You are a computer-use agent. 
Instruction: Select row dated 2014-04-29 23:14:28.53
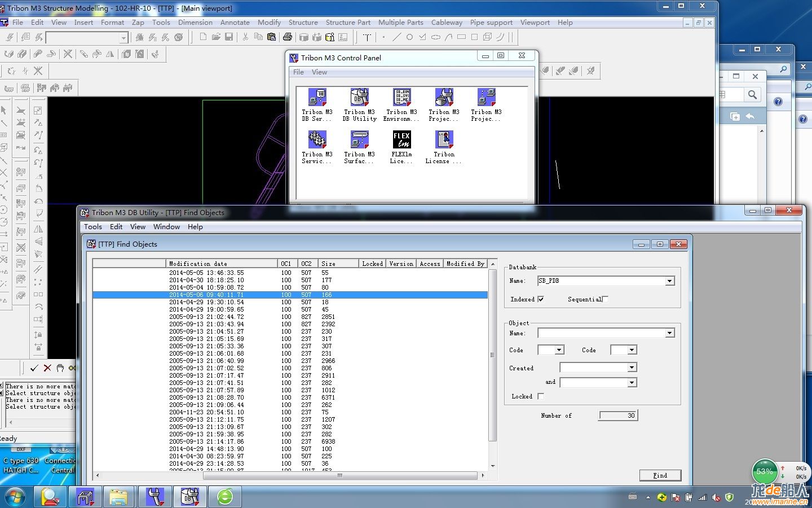point(290,463)
